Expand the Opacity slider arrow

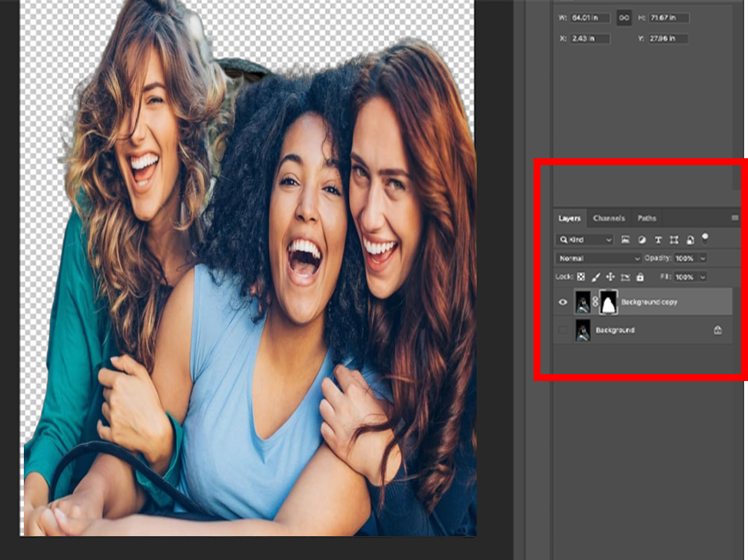pyautogui.click(x=703, y=258)
